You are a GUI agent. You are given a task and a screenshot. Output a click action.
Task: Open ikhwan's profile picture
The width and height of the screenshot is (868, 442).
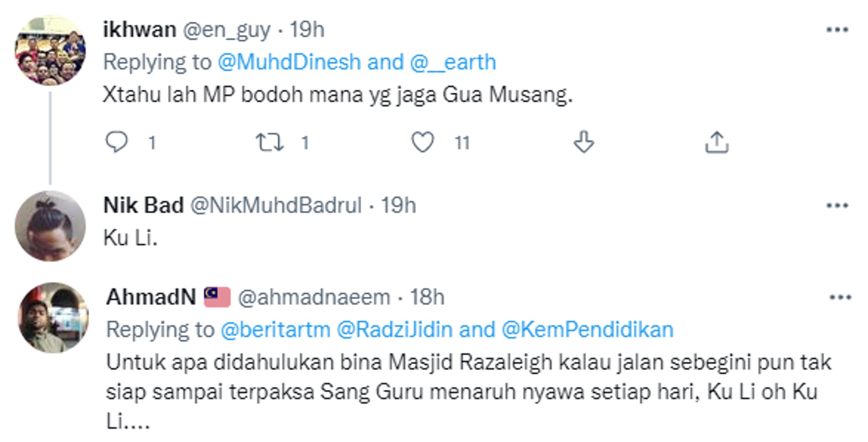pos(50,51)
